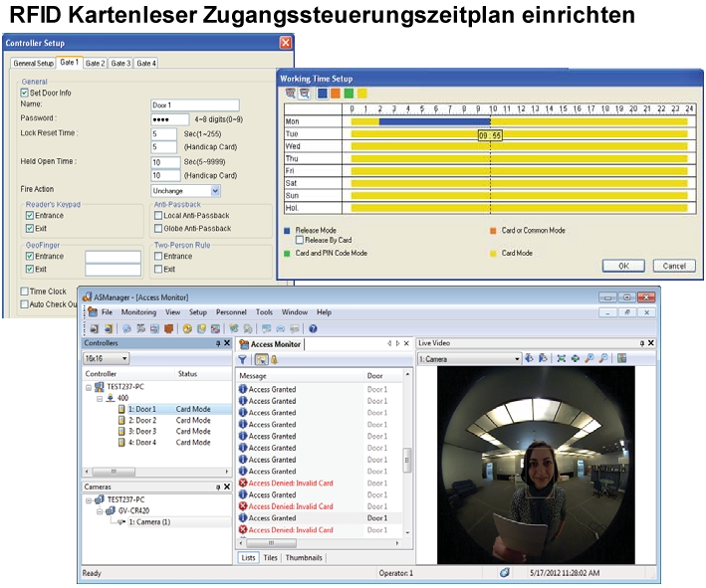Switch to the General Setup tab
This screenshot has width=706, height=588.
33,64
